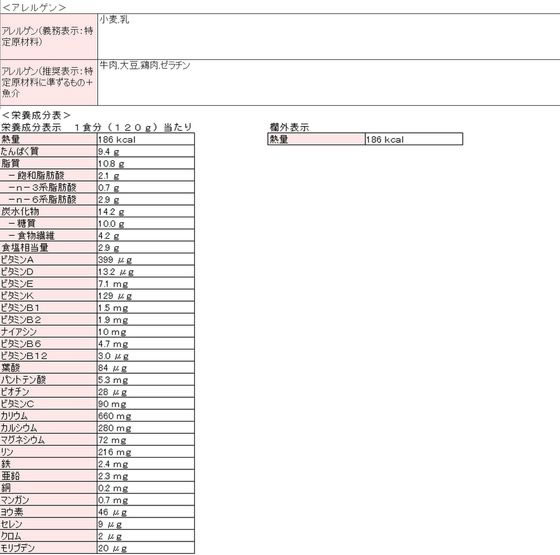Click the ビオチン label cell

pos(49,392)
